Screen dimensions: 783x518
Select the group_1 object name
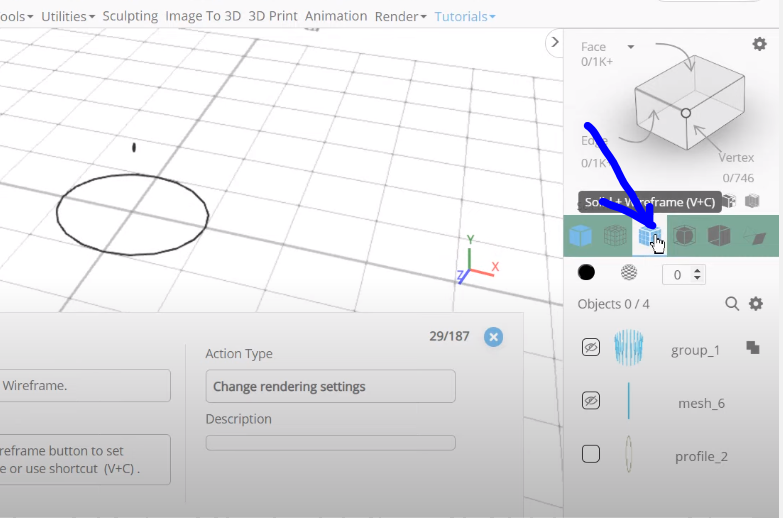695,351
